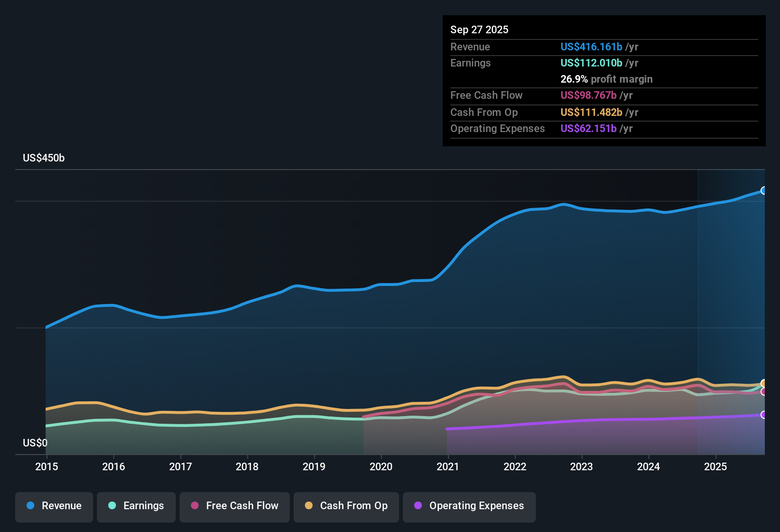This screenshot has width=780, height=532.
Task: Toggle Operating Expenses series off
Action: tap(469, 506)
